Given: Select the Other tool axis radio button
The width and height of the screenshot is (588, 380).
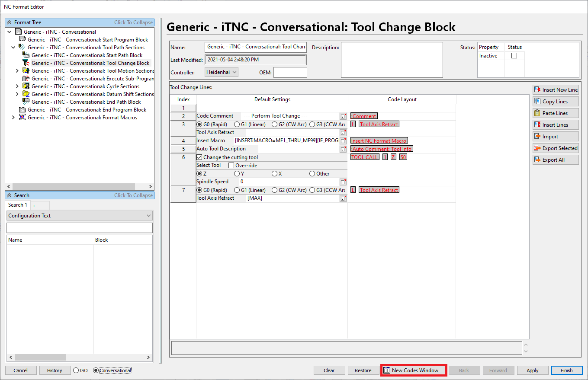Looking at the screenshot, I should pos(312,174).
